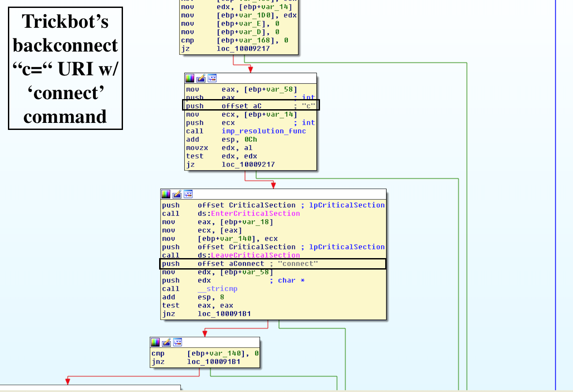Select the ds:EnterCriticalSection call
This screenshot has width=573, height=392.
(249, 214)
